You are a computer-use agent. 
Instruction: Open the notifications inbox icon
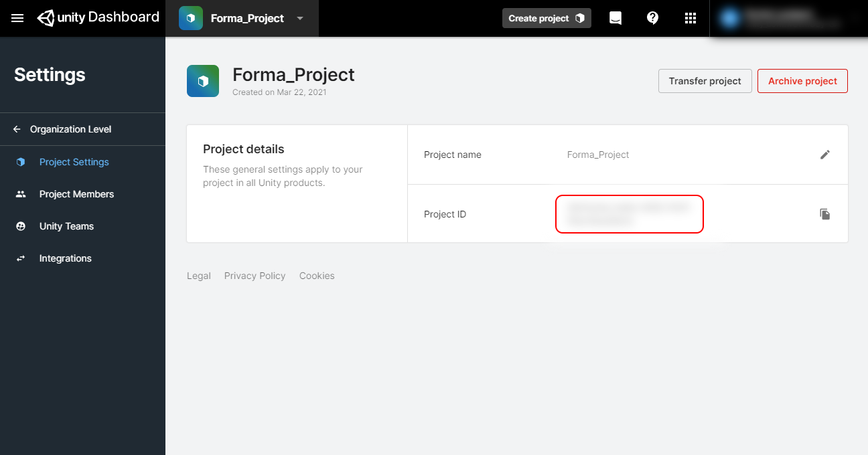[x=615, y=18]
